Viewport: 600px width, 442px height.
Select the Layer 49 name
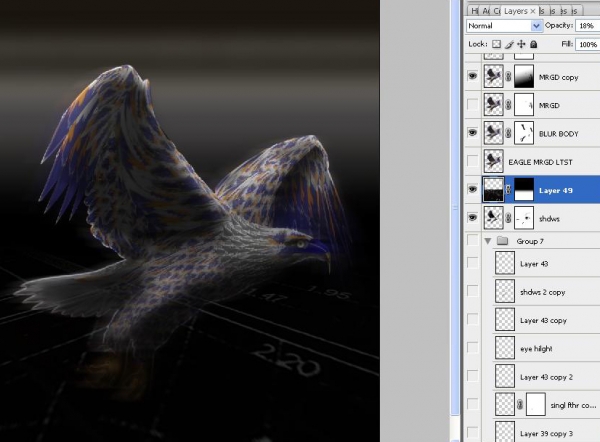556,191
